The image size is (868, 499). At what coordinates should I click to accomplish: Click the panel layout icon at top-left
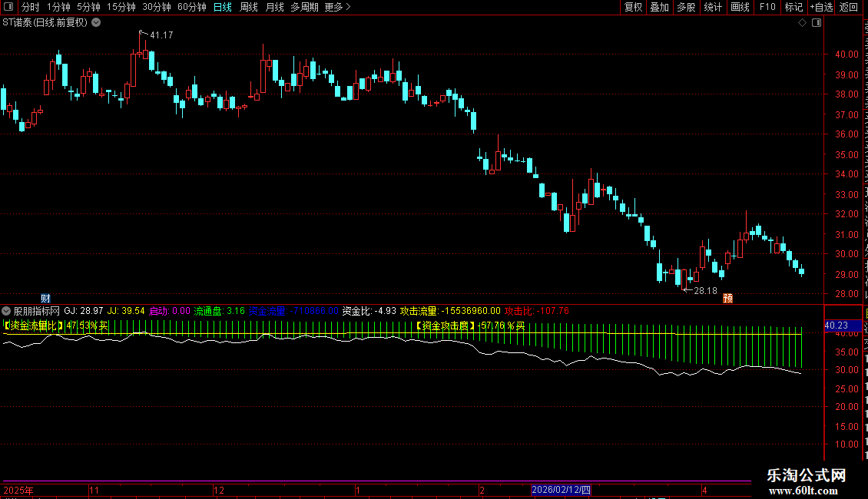click(x=8, y=7)
